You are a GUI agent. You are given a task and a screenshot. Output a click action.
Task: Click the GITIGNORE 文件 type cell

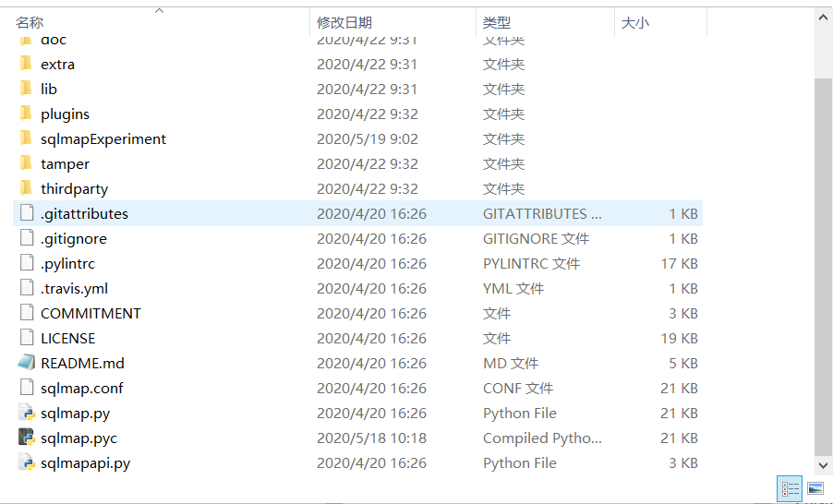coord(536,238)
